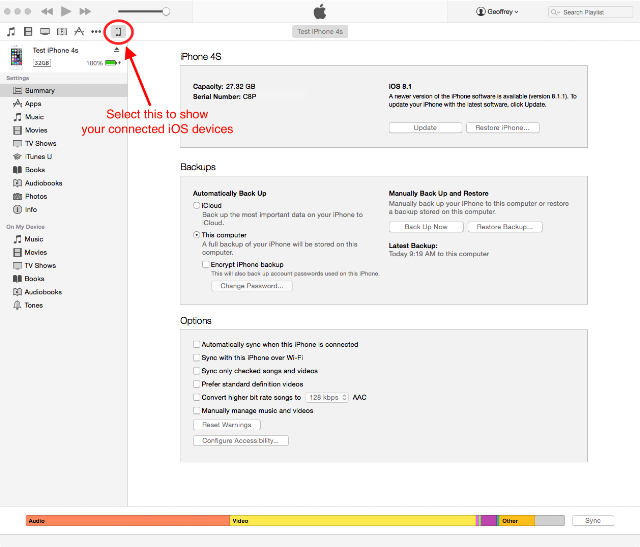640x547 pixels.
Task: Enable Automatically sync when iPhone is connected
Action: click(197, 344)
